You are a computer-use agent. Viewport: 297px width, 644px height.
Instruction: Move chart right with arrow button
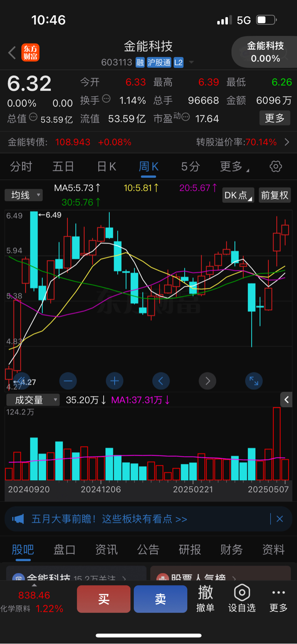pyautogui.click(x=207, y=381)
